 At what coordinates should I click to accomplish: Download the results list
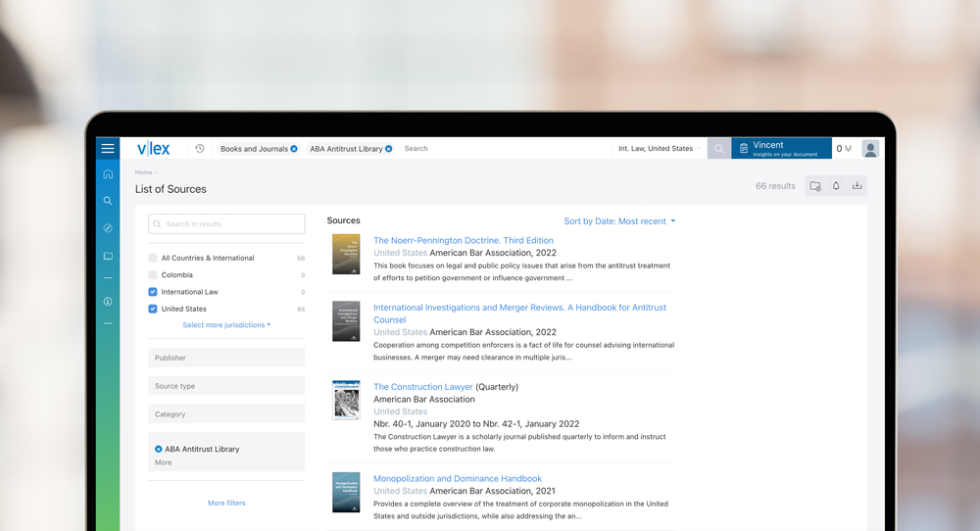tap(857, 185)
